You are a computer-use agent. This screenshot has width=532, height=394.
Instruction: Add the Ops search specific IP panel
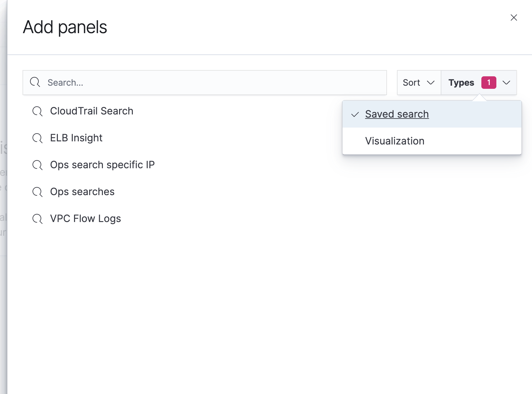pyautogui.click(x=102, y=165)
